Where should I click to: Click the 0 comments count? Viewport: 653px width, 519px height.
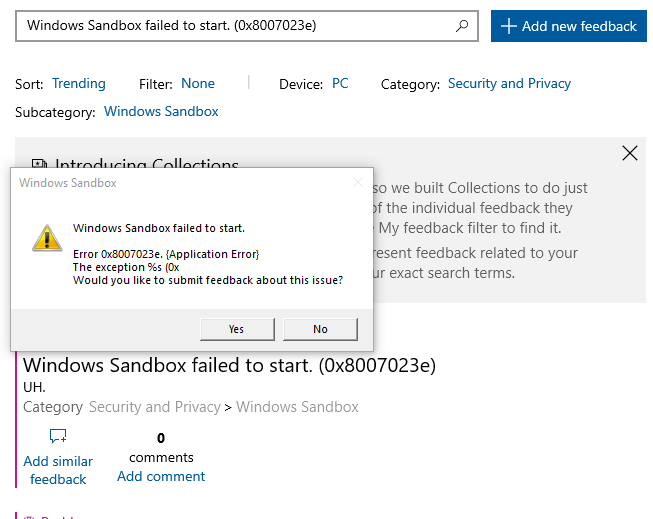pos(161,447)
